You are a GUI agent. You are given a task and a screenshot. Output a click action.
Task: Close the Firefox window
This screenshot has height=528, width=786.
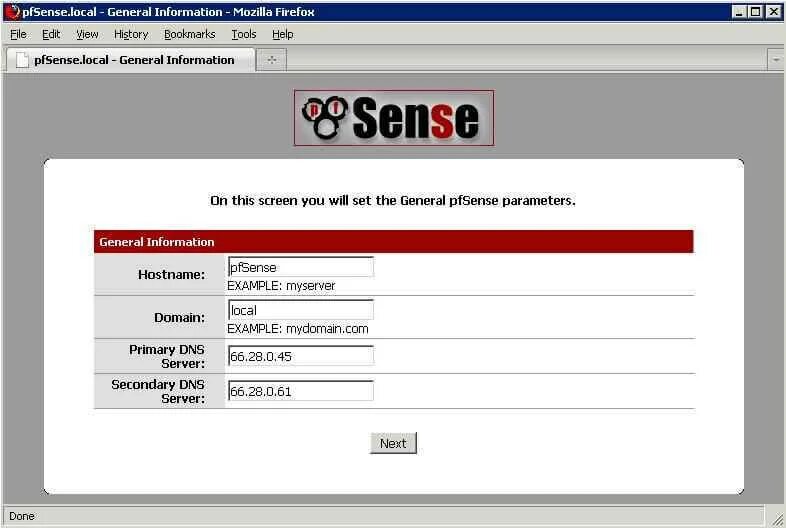(773, 12)
